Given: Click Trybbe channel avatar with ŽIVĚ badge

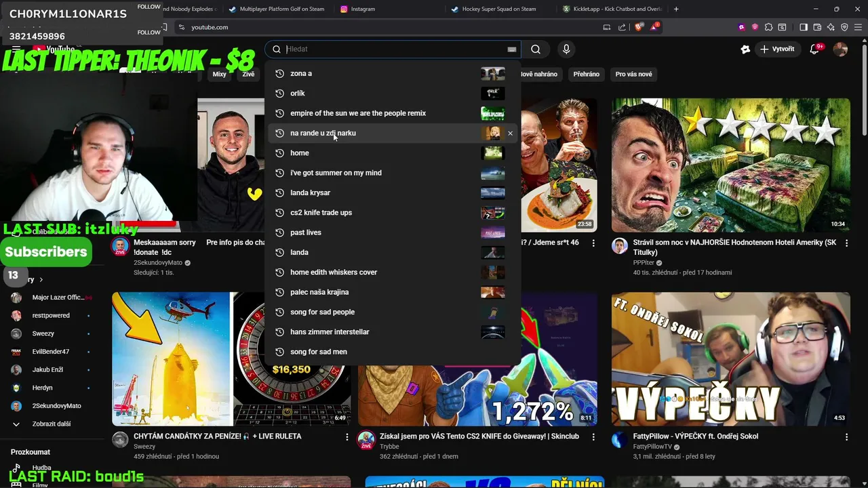Looking at the screenshot, I should click(366, 439).
